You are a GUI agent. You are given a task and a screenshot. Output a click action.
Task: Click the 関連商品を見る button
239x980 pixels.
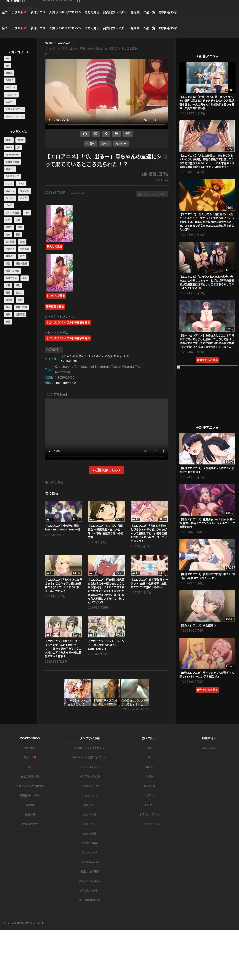55,307
